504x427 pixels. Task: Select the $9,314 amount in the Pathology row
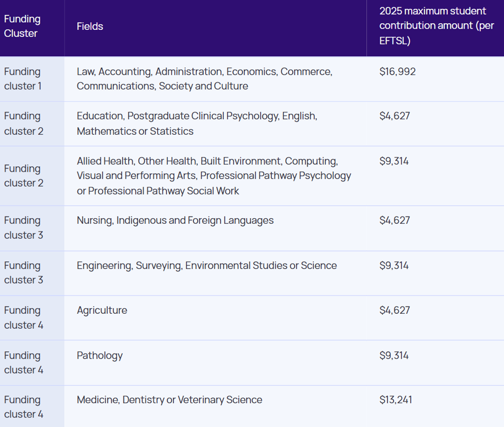394,356
